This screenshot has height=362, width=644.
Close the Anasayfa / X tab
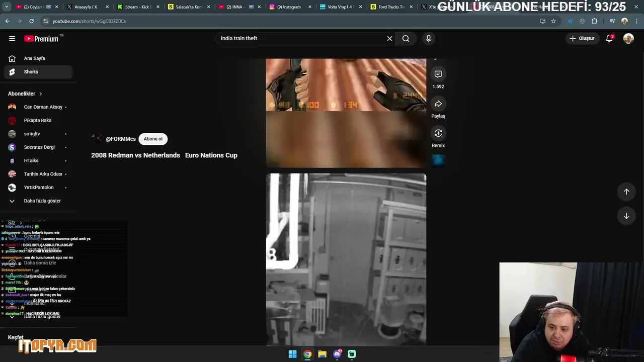(x=107, y=7)
